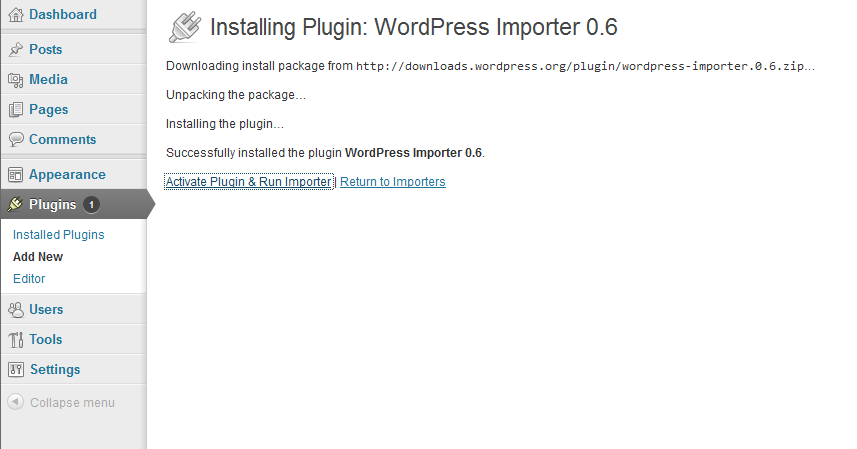Activate Plugin & Run Importer link

(249, 181)
